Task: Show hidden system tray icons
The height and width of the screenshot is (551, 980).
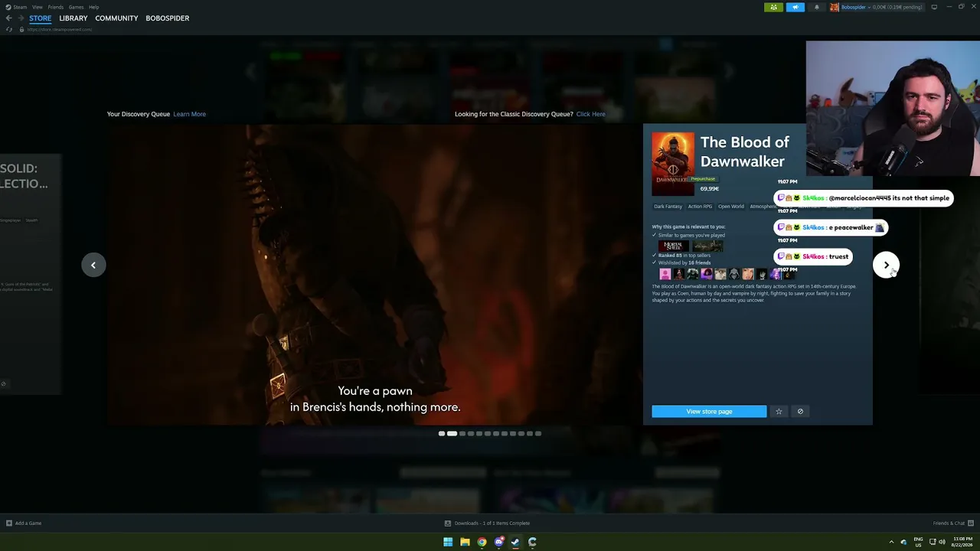Action: (x=891, y=542)
